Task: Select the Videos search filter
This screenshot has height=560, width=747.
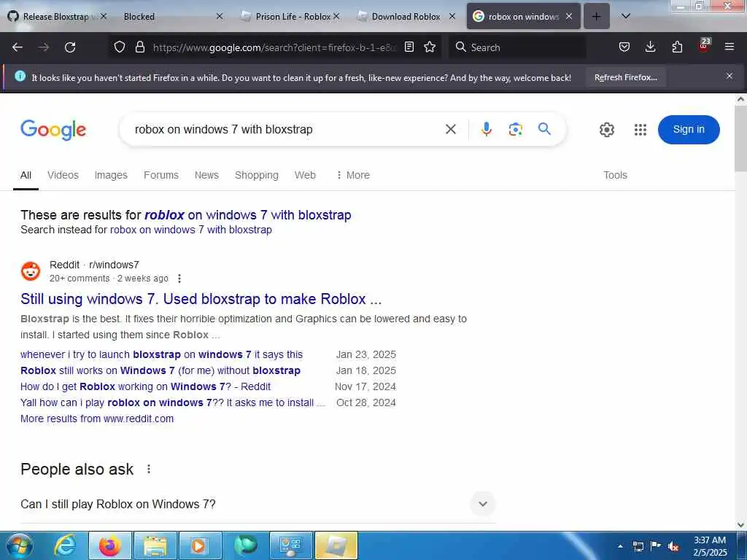Action: point(63,175)
